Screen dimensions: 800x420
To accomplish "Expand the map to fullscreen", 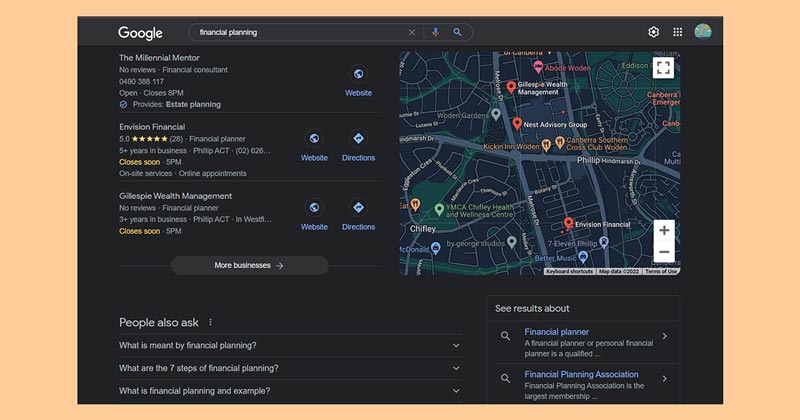I will coord(663,68).
